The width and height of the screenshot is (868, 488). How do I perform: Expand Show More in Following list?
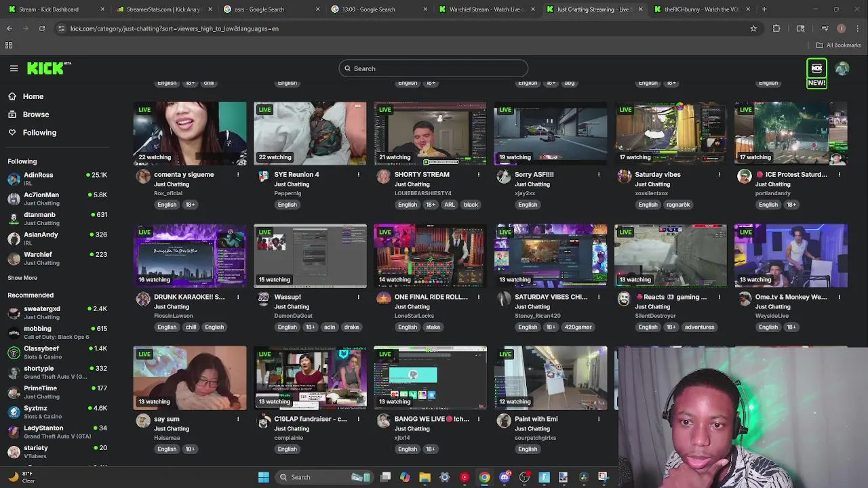pos(22,278)
